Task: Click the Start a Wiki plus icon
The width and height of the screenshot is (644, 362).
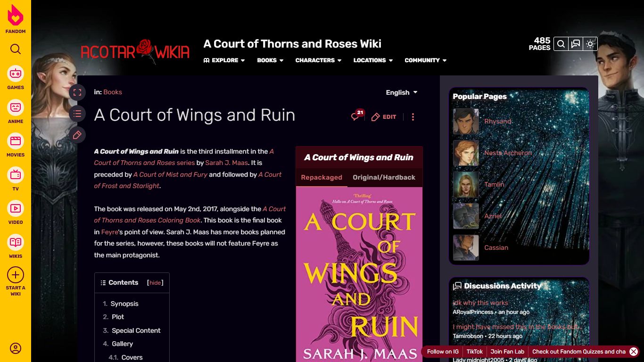Action: tap(16, 275)
